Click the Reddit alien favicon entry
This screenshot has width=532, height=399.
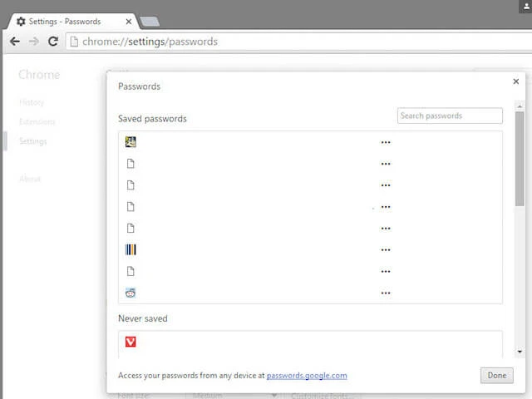click(131, 293)
